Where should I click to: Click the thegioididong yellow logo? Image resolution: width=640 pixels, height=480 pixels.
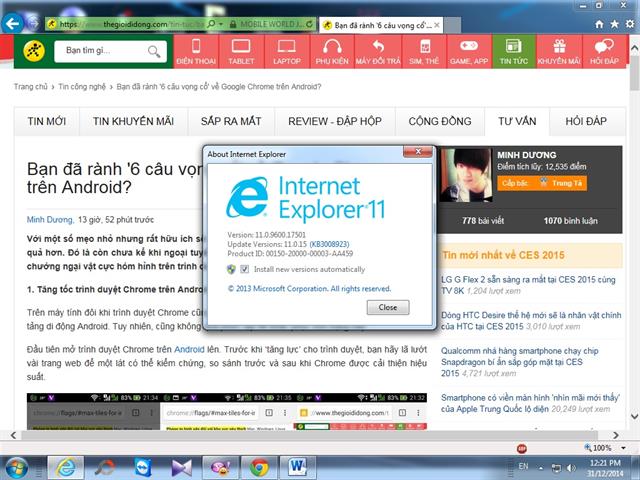pyautogui.click(x=34, y=51)
